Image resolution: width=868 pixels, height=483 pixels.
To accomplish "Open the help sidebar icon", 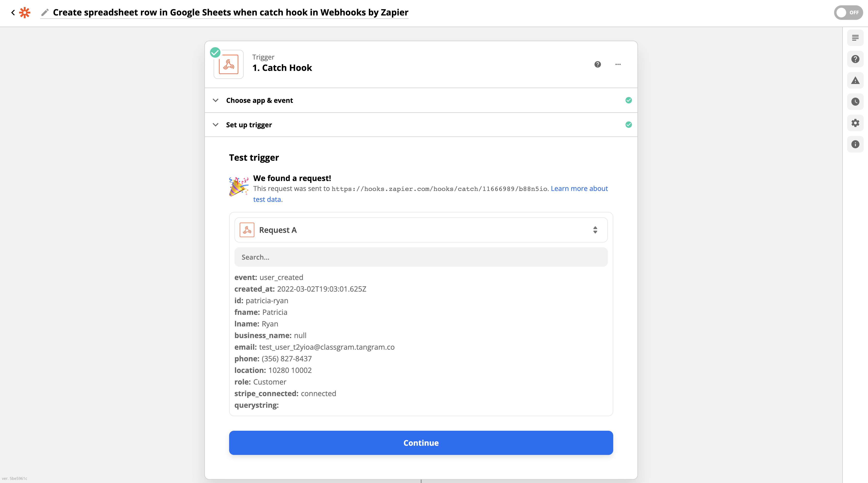I will pyautogui.click(x=855, y=59).
